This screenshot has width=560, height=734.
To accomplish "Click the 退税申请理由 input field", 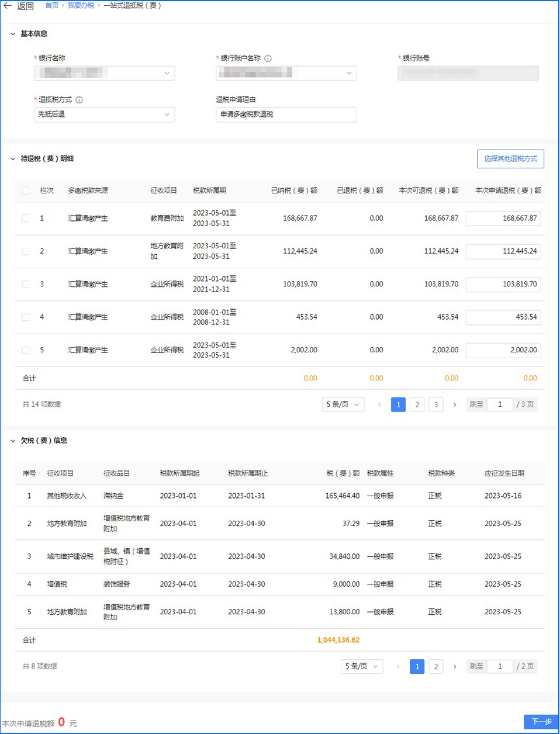I will [x=286, y=115].
